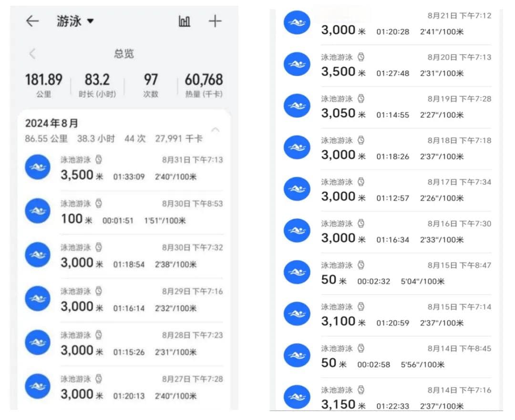Click the 8月19日 下午7:28 timestamp
The image size is (515, 420).
[459, 99]
